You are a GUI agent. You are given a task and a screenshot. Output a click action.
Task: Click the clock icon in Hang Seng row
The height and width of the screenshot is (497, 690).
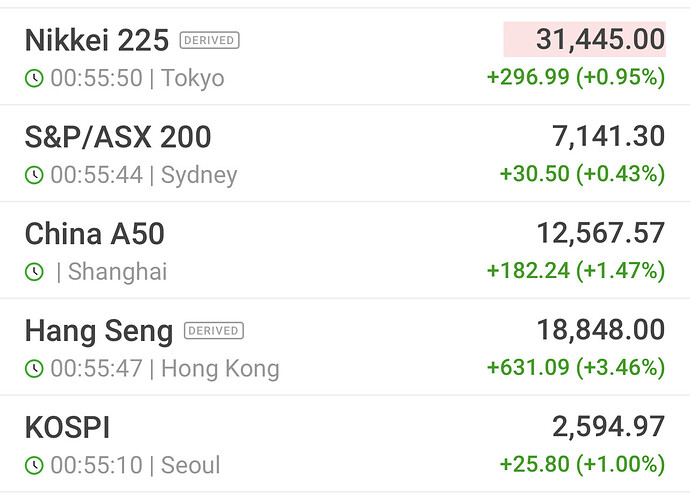tap(34, 369)
